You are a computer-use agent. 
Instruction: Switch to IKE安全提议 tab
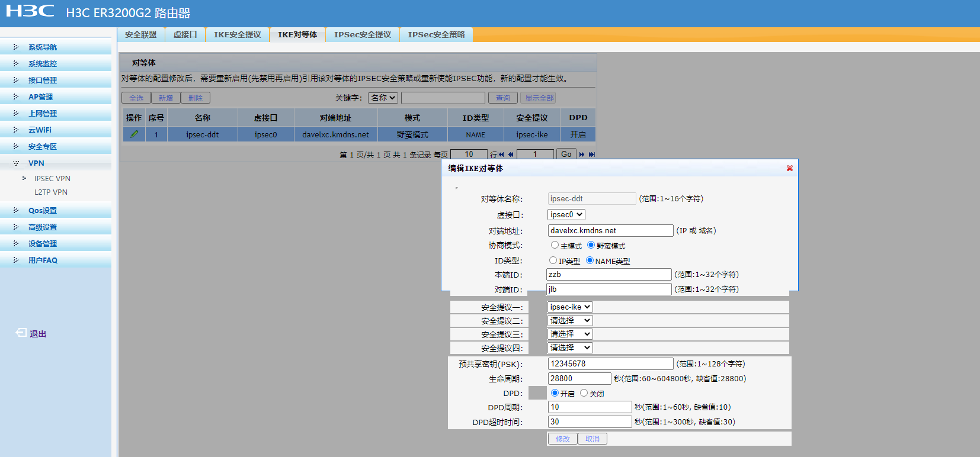tap(237, 35)
